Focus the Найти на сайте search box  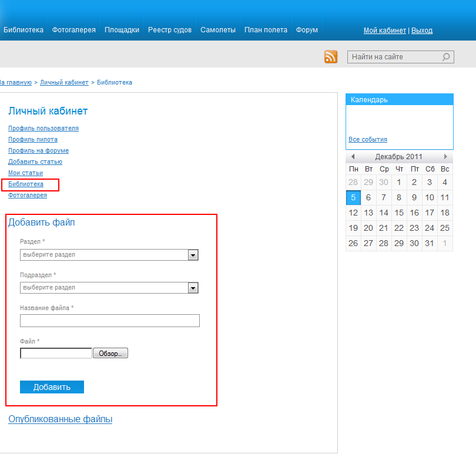tap(394, 57)
